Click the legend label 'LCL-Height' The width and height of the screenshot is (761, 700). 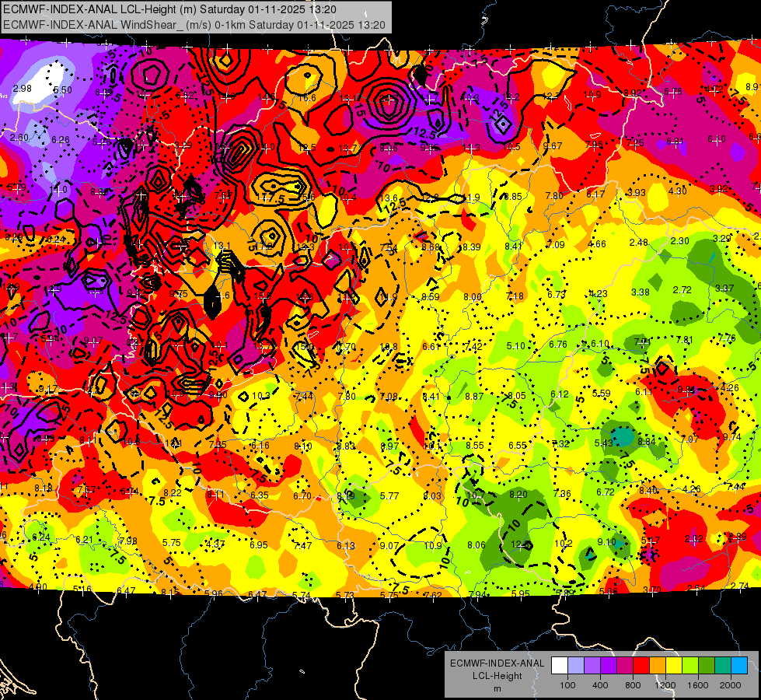coord(497,676)
